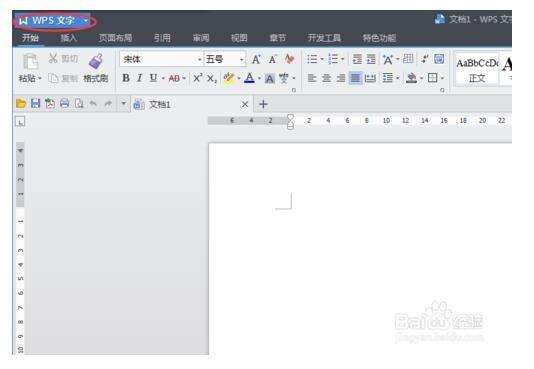Click the Format Painter brush icon

(96, 61)
